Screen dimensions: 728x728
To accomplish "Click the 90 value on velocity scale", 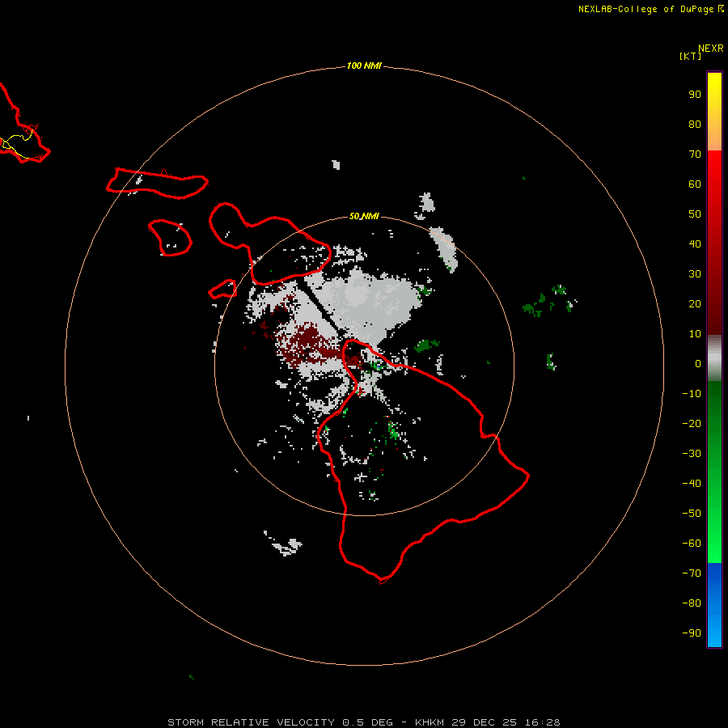I will tap(695, 95).
